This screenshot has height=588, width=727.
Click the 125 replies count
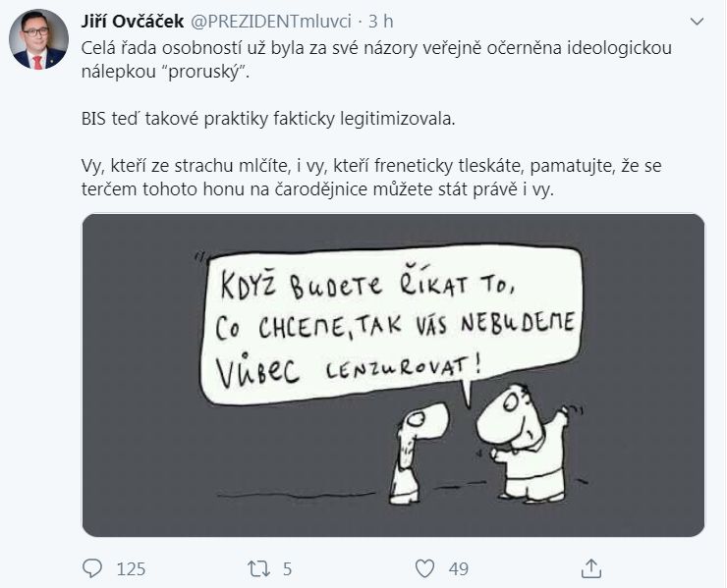tap(132, 569)
